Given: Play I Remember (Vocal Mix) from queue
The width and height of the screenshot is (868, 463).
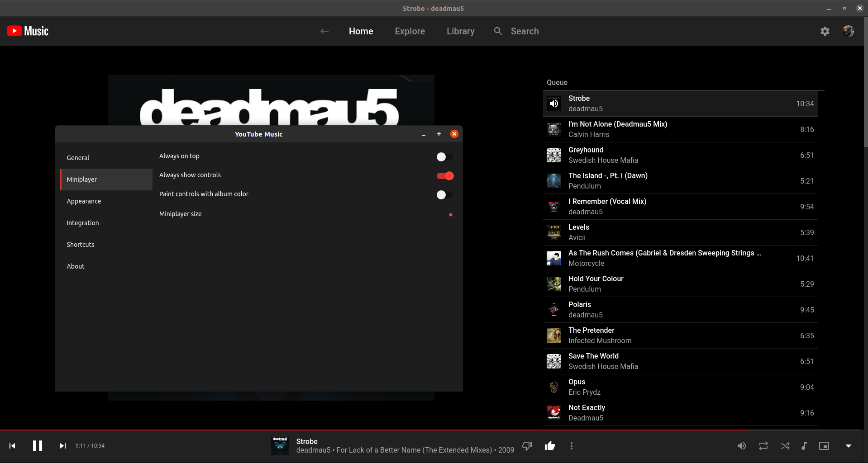Looking at the screenshot, I should tap(680, 207).
